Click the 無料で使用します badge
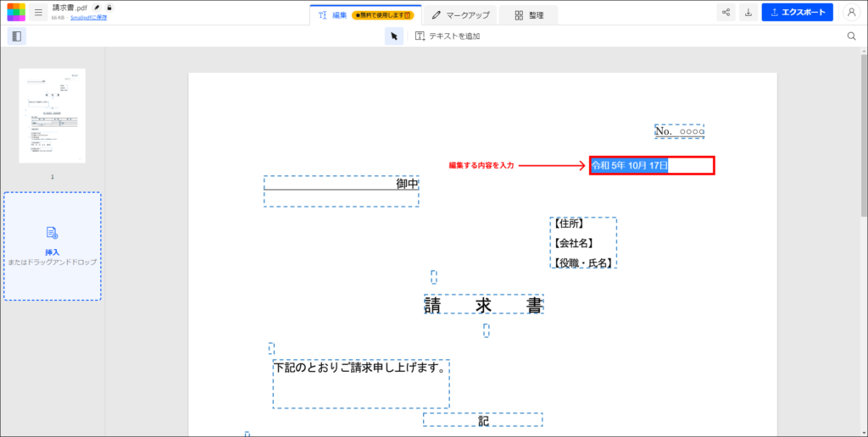The image size is (868, 437). [x=382, y=15]
